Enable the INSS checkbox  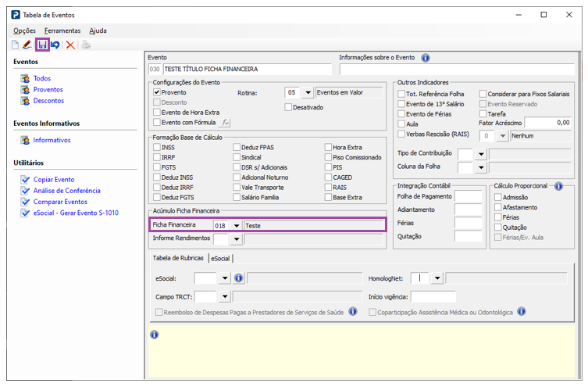click(x=157, y=147)
